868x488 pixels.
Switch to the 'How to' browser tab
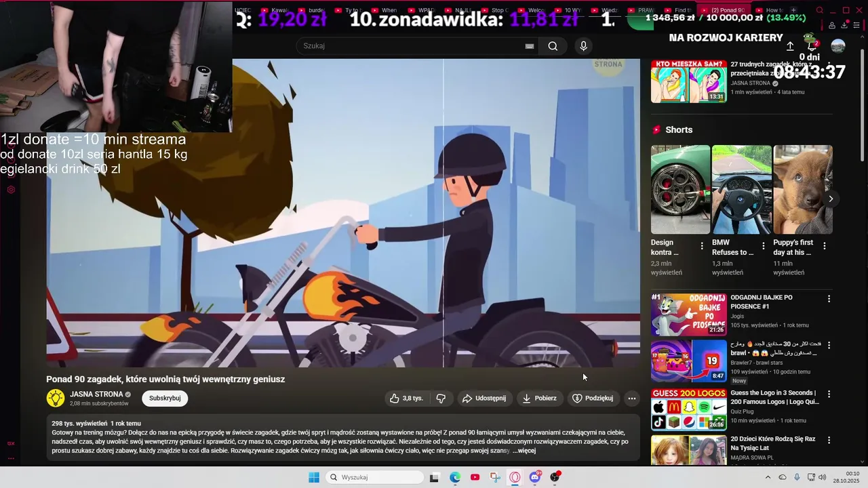pos(770,10)
